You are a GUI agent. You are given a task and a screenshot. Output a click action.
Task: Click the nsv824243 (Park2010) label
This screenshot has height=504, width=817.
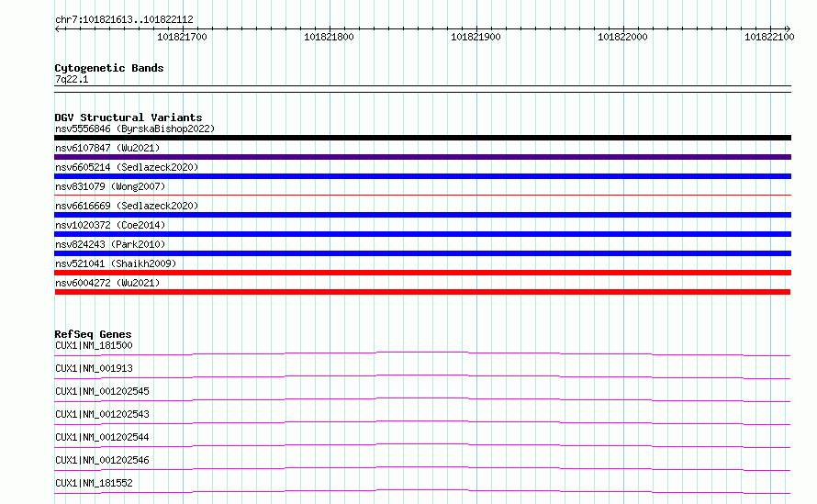[x=110, y=244]
